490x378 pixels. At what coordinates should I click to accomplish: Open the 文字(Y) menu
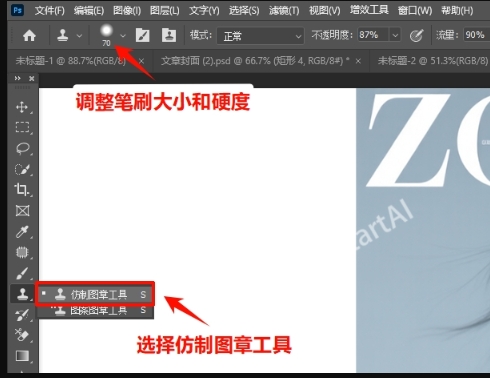click(x=204, y=11)
